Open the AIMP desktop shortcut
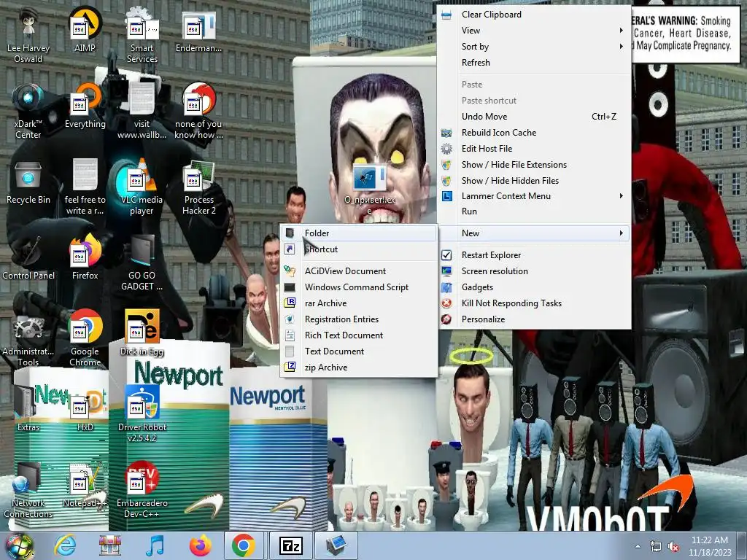747x560 pixels. point(85,29)
